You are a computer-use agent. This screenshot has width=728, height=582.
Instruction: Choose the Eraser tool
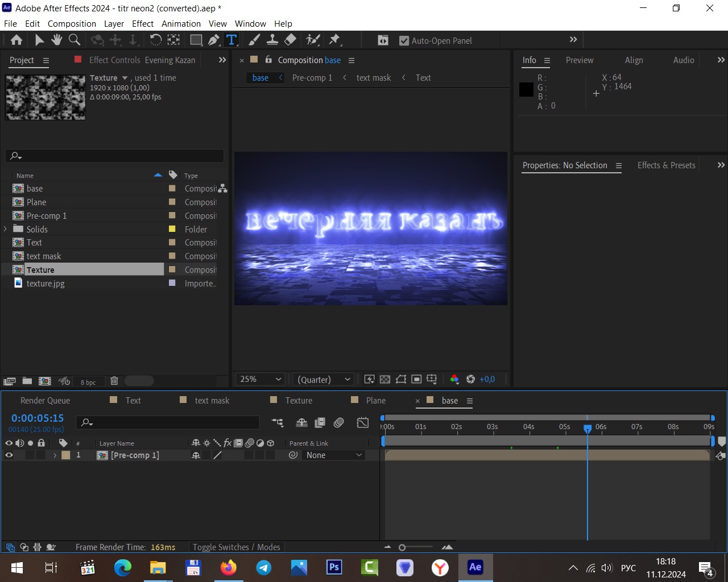click(290, 40)
